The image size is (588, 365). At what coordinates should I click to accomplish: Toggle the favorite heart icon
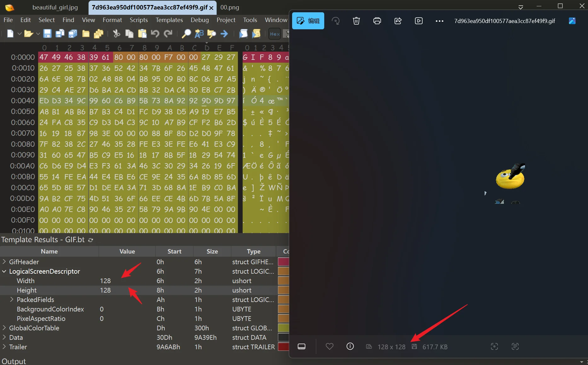coord(329,346)
